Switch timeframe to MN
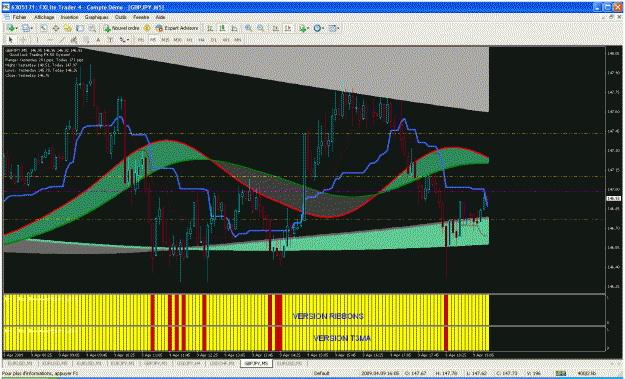Viewport: 625px width, 379px height. point(238,40)
